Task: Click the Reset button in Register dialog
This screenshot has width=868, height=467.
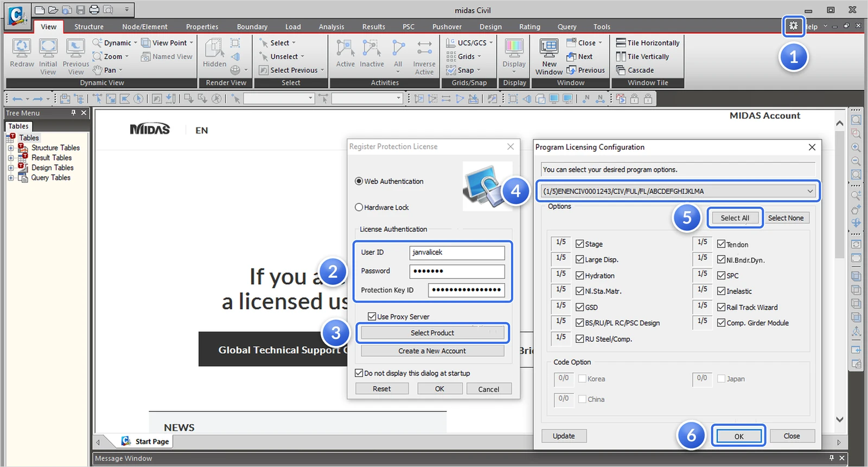Action: coord(381,389)
